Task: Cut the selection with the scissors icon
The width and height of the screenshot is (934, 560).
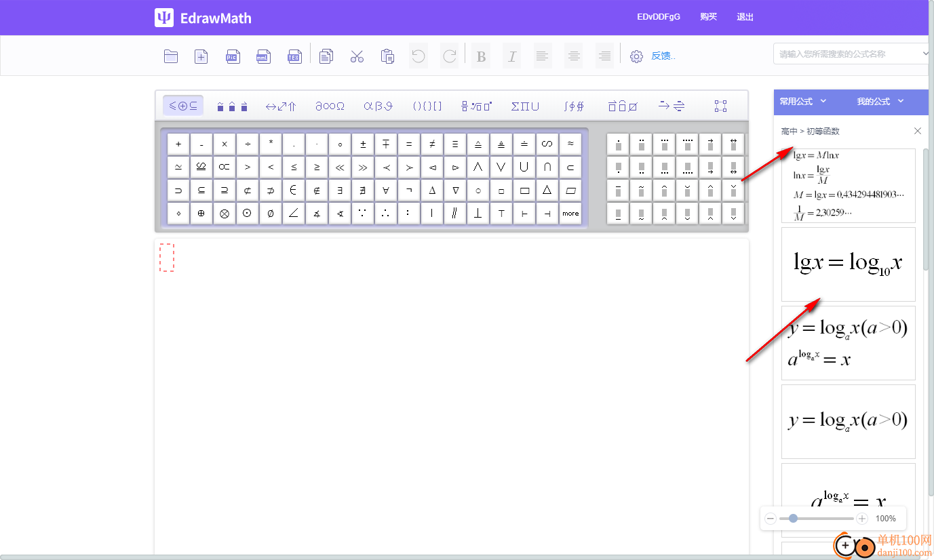Action: tap(357, 56)
